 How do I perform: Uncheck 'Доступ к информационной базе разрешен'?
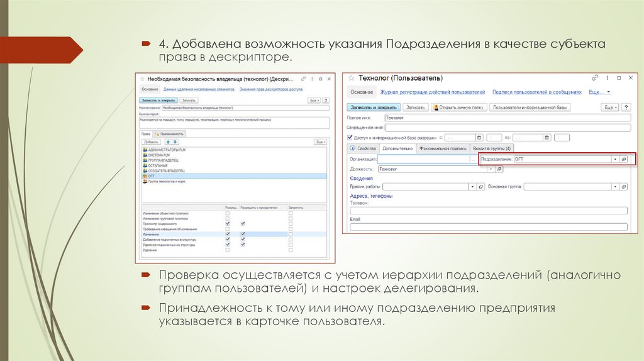click(x=350, y=137)
